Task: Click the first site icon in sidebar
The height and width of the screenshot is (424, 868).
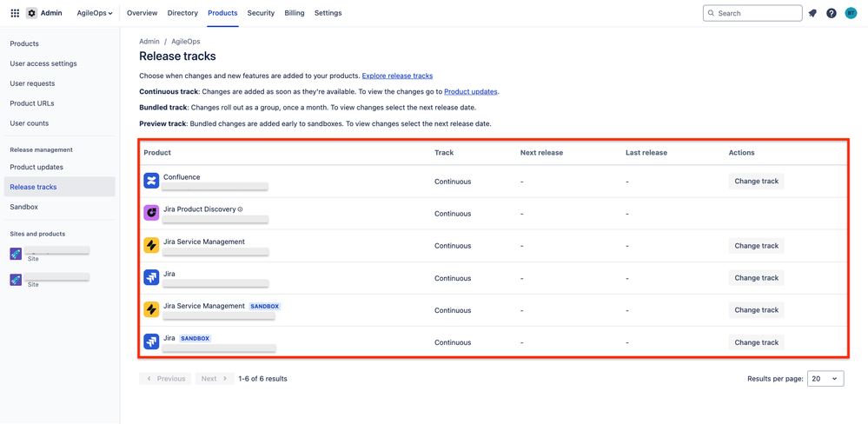Action: [x=16, y=254]
